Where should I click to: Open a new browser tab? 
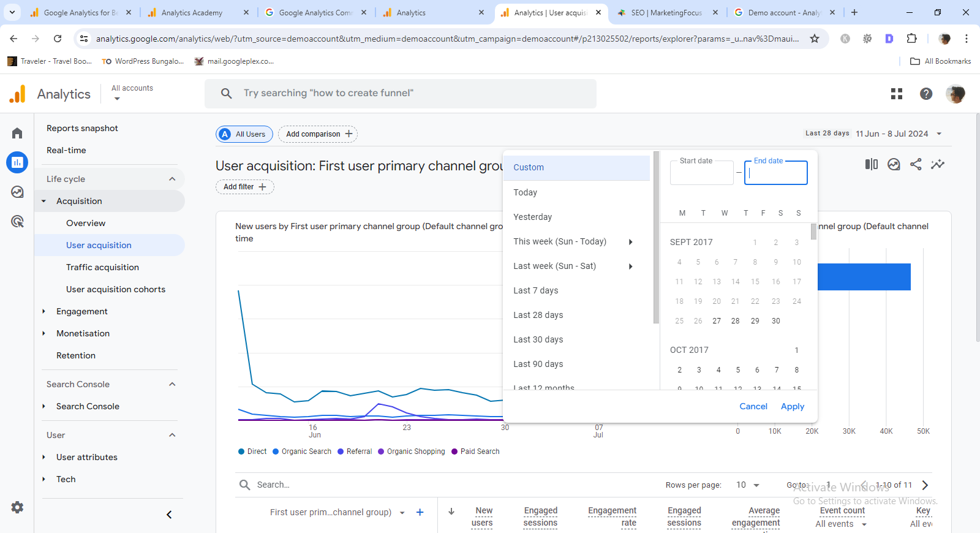854,12
